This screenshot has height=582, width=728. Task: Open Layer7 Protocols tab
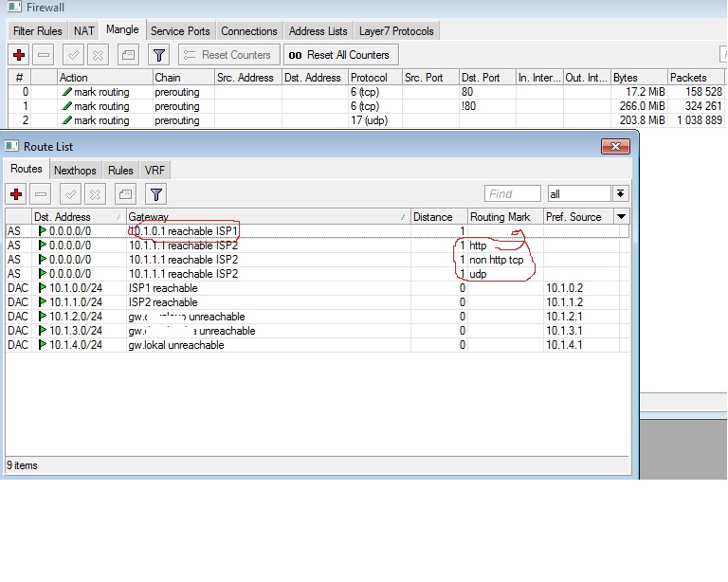396,31
